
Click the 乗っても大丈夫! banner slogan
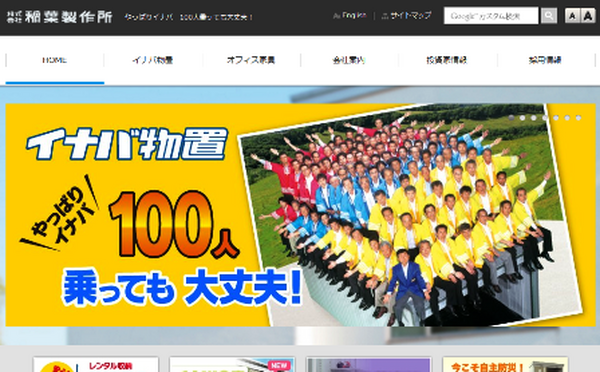pyautogui.click(x=182, y=287)
